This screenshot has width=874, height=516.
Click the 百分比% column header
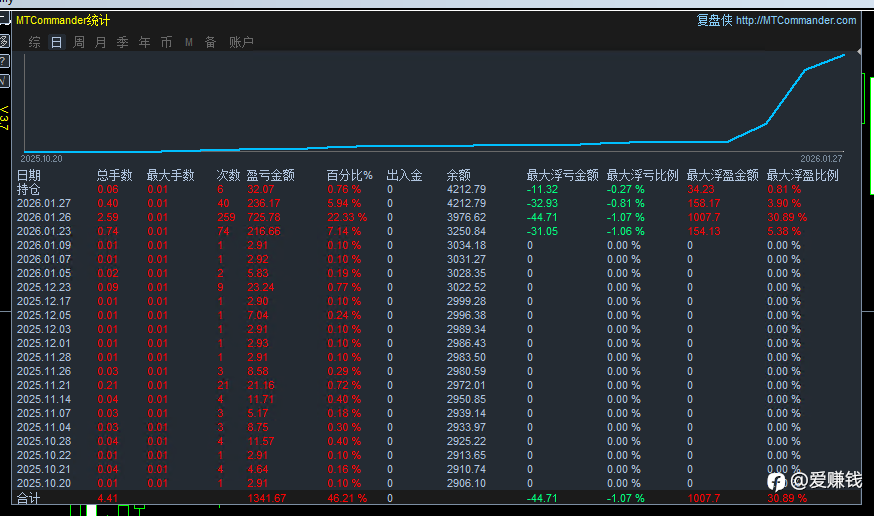(x=349, y=176)
